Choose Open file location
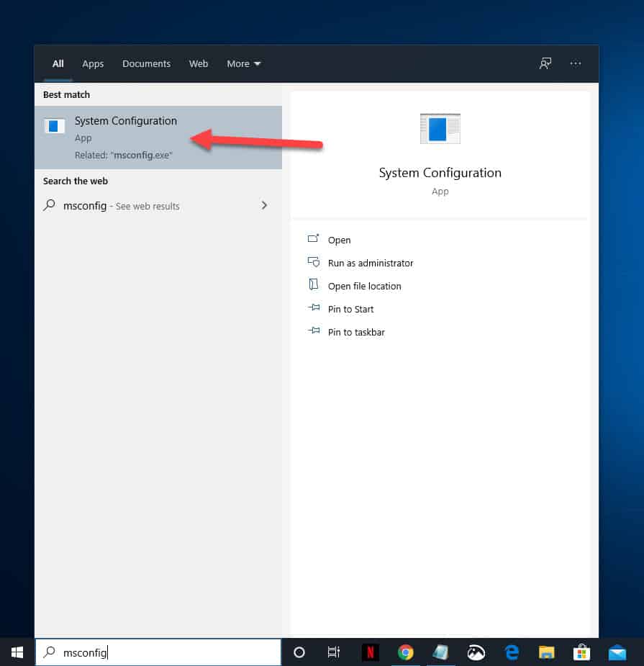The width and height of the screenshot is (644, 666). (x=364, y=286)
